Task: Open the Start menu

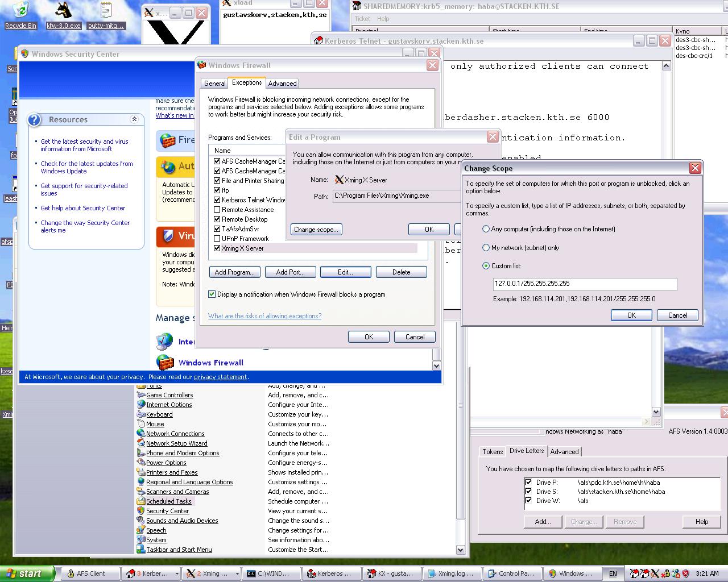Action: (x=27, y=573)
